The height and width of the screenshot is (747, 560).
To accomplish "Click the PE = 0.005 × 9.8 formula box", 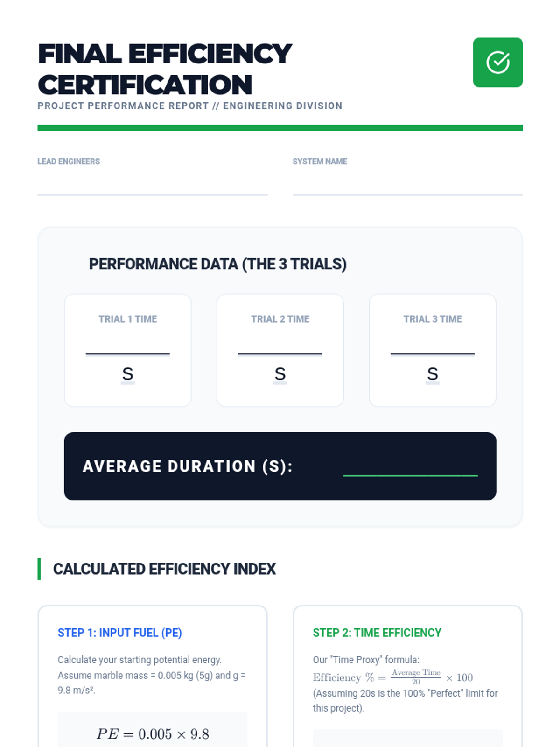I will click(x=153, y=731).
